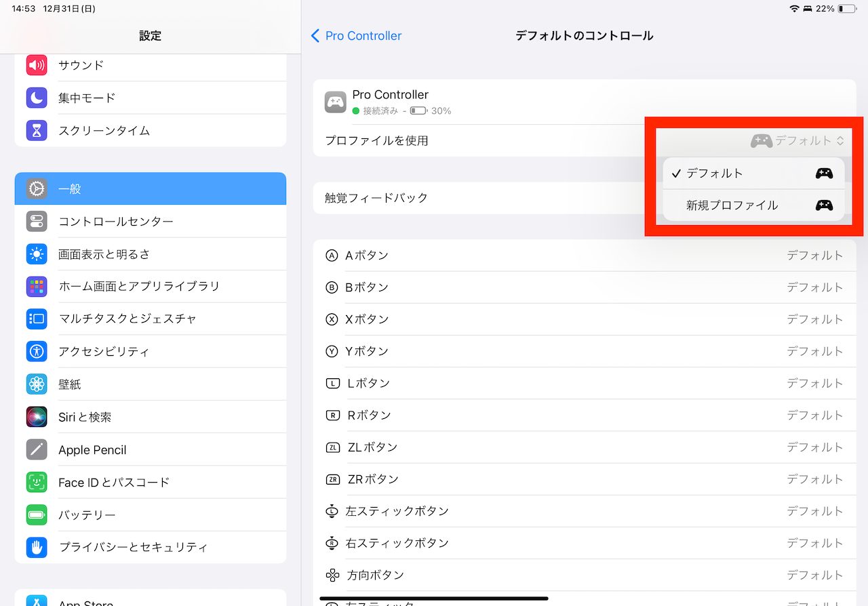
Task: Select the checked デフォルト profile option
Action: [x=753, y=173]
